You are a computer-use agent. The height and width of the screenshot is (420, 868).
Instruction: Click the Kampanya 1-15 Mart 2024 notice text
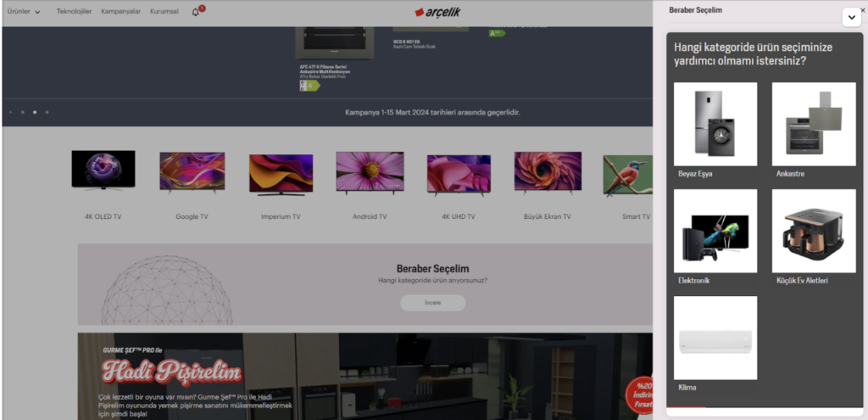(x=432, y=113)
